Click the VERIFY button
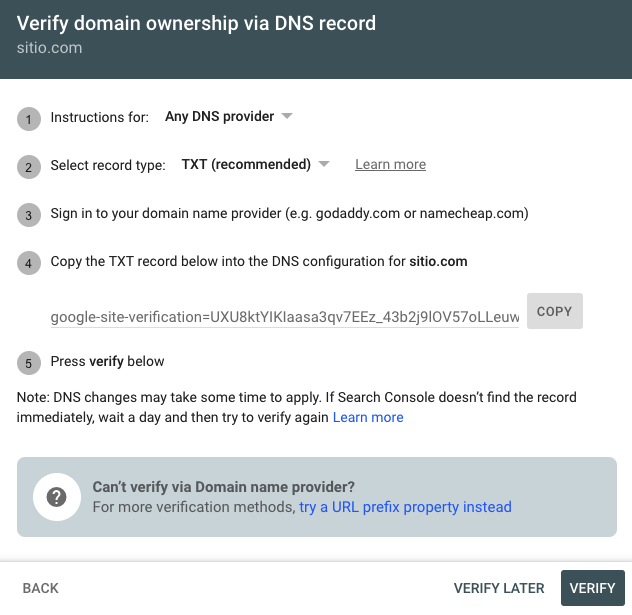Image resolution: width=632 pixels, height=615 pixels. tap(592, 588)
